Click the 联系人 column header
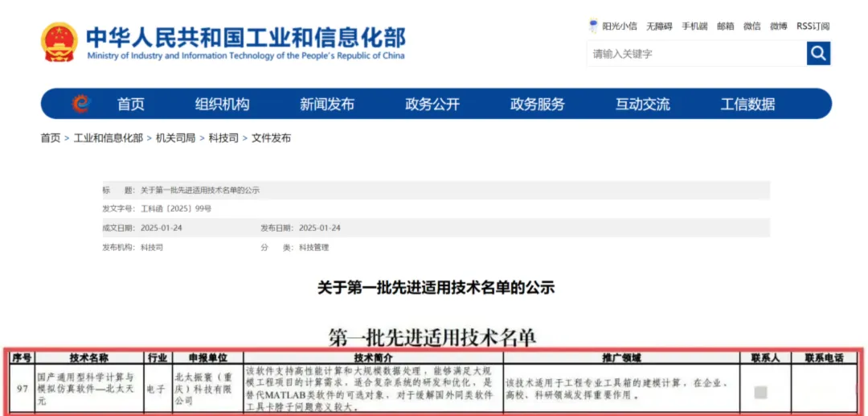 click(765, 358)
